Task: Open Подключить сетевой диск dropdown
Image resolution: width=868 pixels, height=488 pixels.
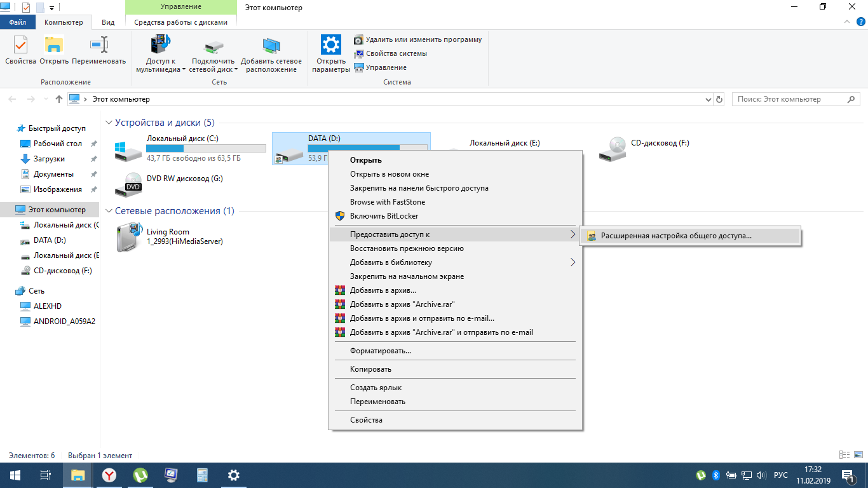Action: [x=214, y=55]
